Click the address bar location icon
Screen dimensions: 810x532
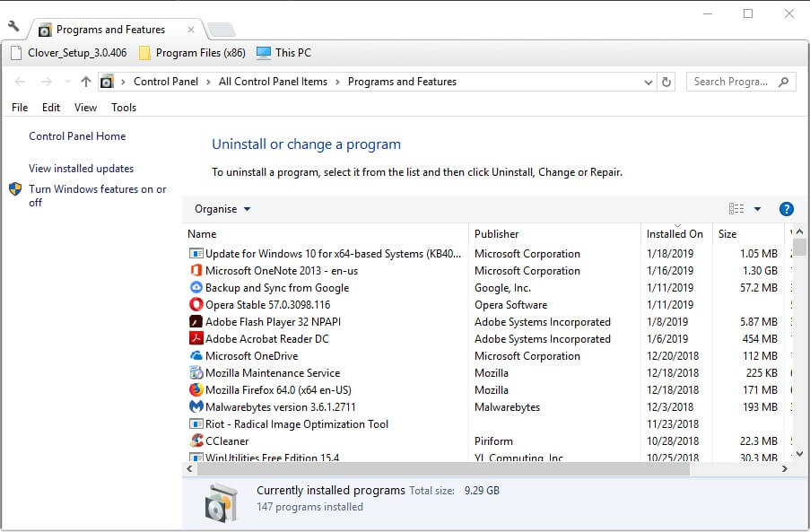coord(107,82)
